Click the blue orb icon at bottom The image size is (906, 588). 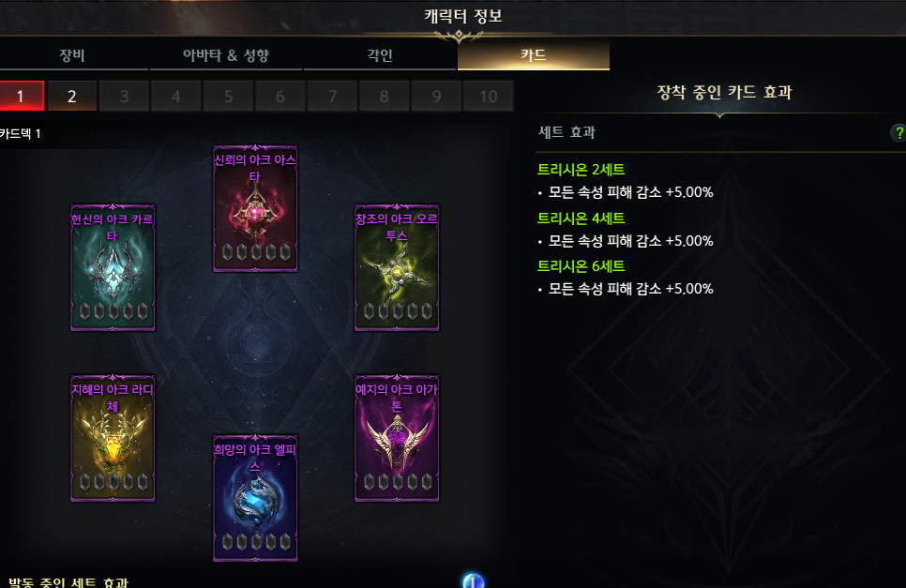(x=474, y=580)
